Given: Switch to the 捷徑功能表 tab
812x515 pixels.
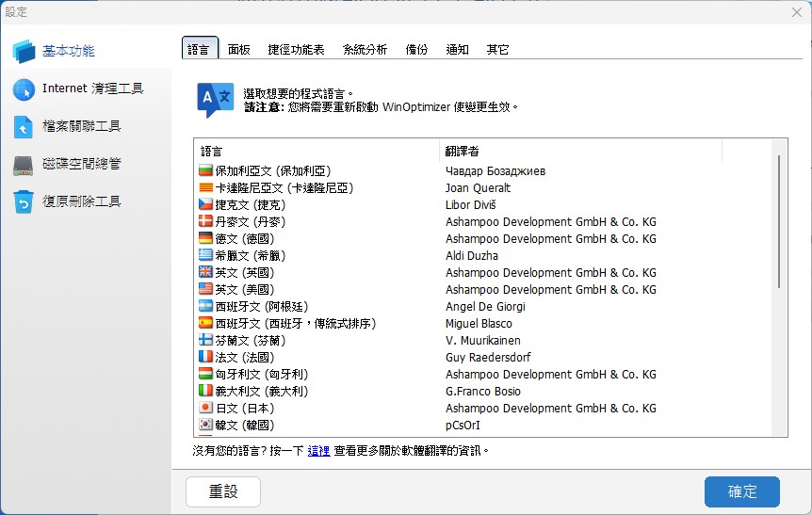Looking at the screenshot, I should tap(296, 50).
